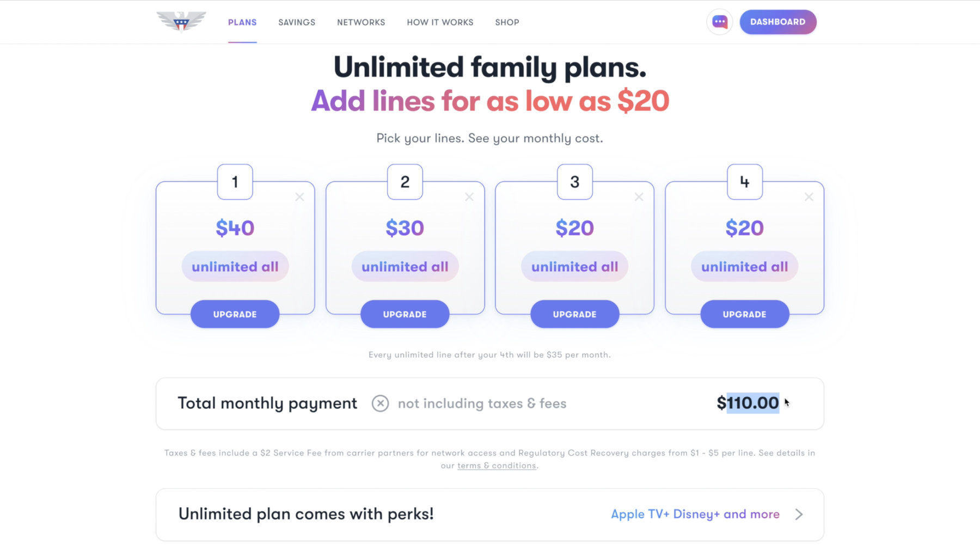Screen dimensions: 980x551
Task: Open the Dashboard
Action: tap(778, 22)
